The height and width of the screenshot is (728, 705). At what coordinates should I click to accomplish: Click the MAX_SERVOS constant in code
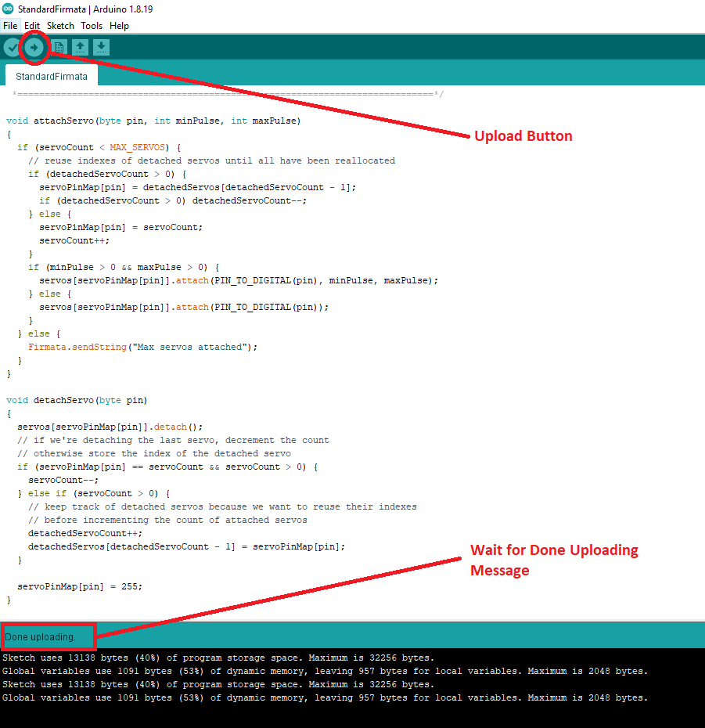[137, 147]
